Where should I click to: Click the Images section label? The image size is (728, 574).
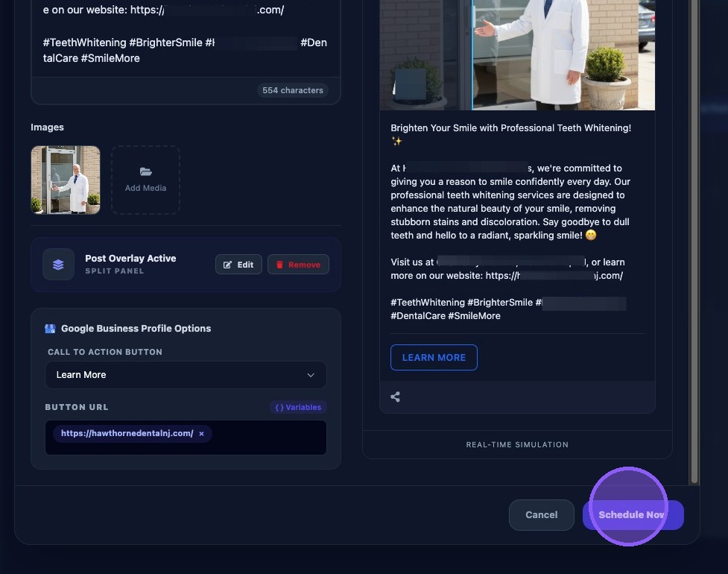(x=48, y=127)
